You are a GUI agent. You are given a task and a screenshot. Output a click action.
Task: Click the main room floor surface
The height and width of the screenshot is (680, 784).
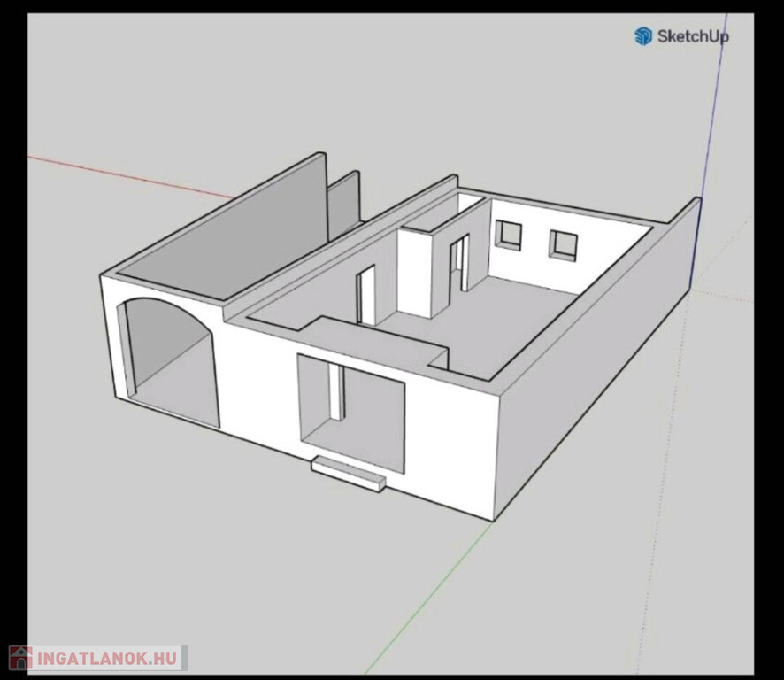coord(513,319)
